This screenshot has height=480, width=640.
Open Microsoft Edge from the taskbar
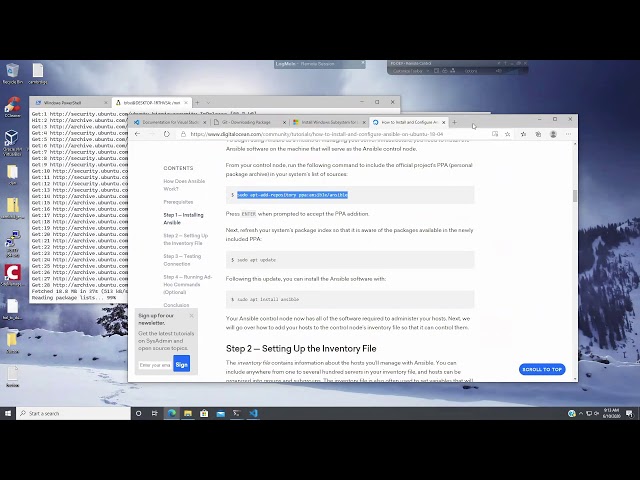[x=171, y=413]
